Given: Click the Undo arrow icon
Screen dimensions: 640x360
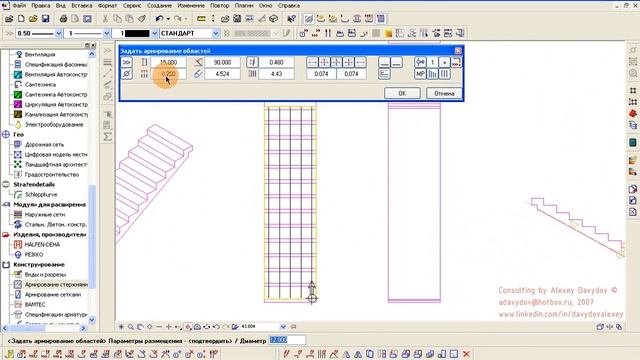Looking at the screenshot, I should tap(159, 19).
